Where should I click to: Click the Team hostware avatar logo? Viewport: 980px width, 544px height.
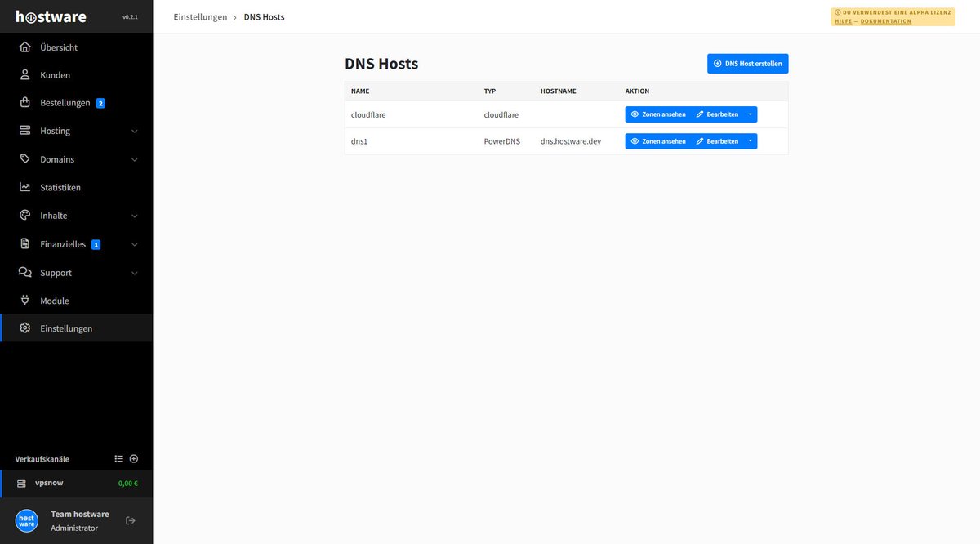(27, 520)
